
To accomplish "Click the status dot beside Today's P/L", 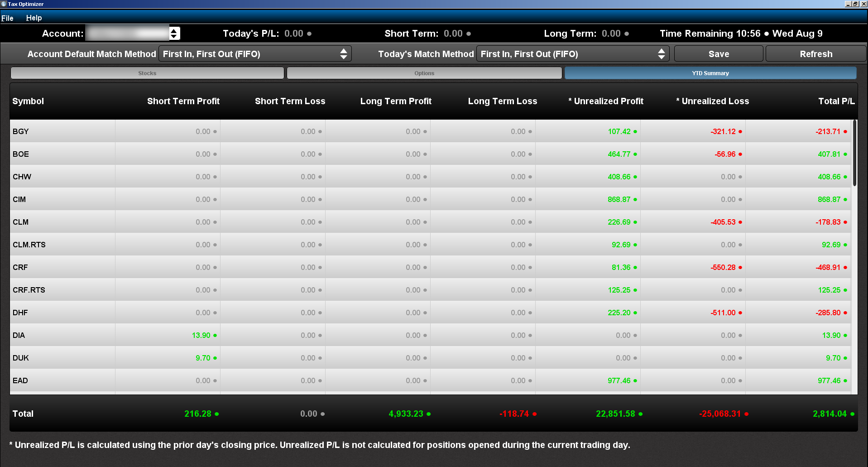I will [309, 34].
